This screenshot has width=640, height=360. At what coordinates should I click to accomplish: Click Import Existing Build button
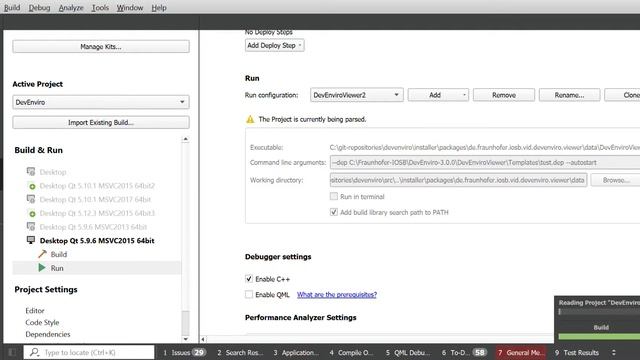click(101, 122)
